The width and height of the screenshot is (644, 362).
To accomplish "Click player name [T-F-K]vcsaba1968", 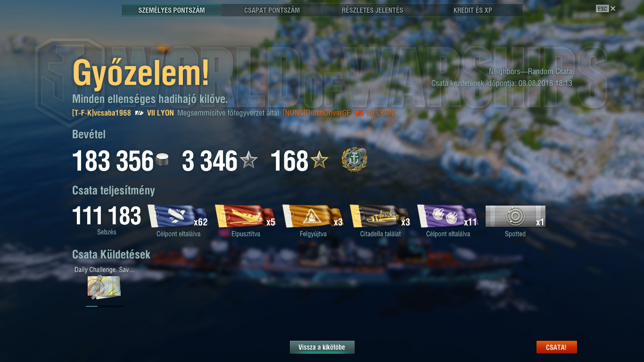I will 101,113.
